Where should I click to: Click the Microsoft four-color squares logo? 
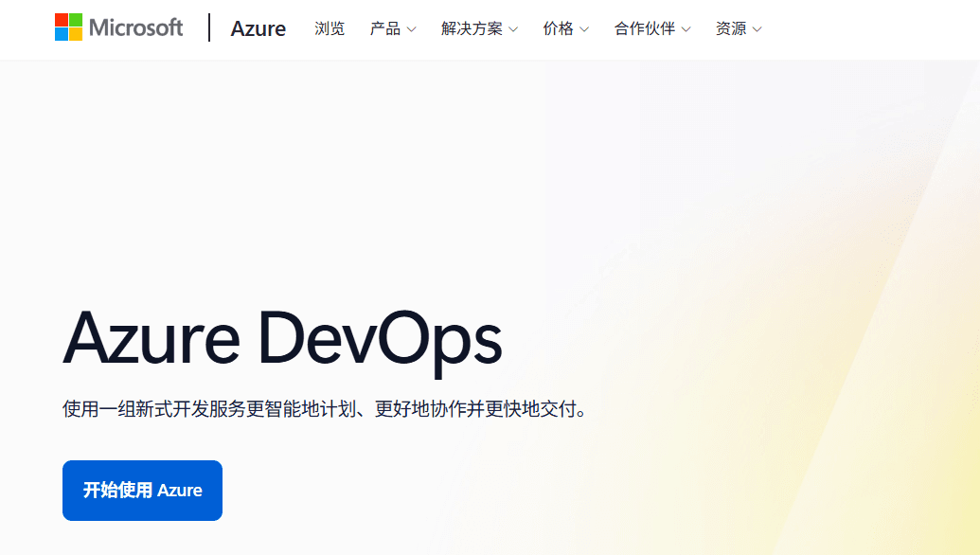tap(69, 27)
